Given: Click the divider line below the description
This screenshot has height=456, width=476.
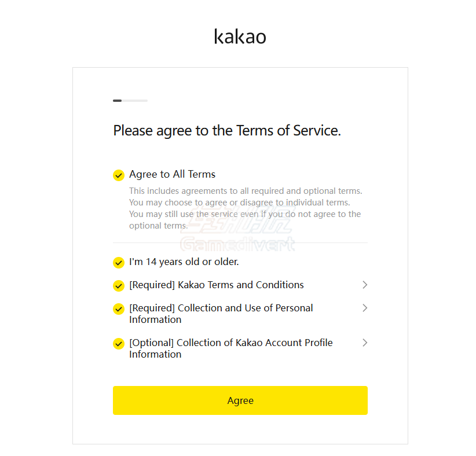Looking at the screenshot, I should 240,243.
